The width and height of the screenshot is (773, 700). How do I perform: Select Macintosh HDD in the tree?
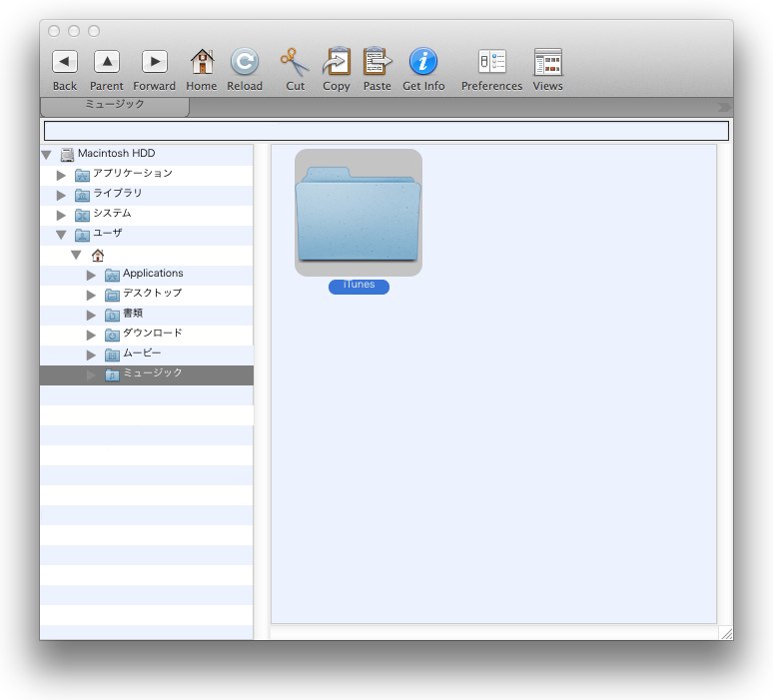pos(147,155)
